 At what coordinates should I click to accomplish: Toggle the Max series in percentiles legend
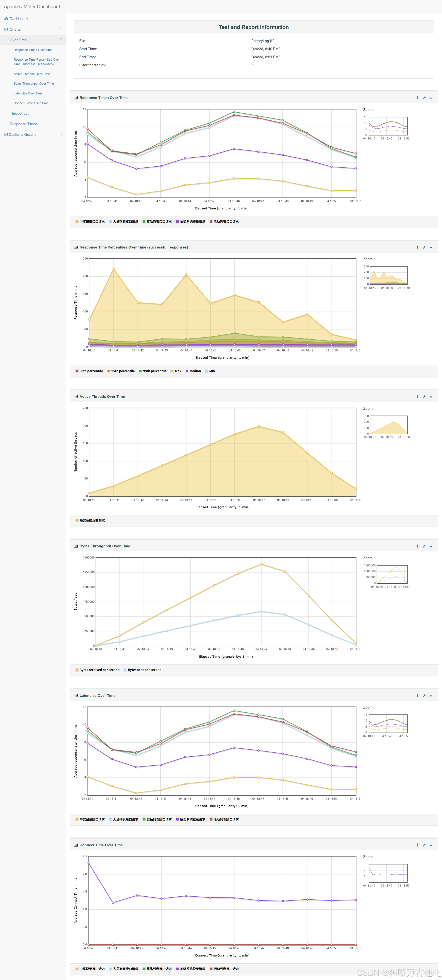point(177,371)
